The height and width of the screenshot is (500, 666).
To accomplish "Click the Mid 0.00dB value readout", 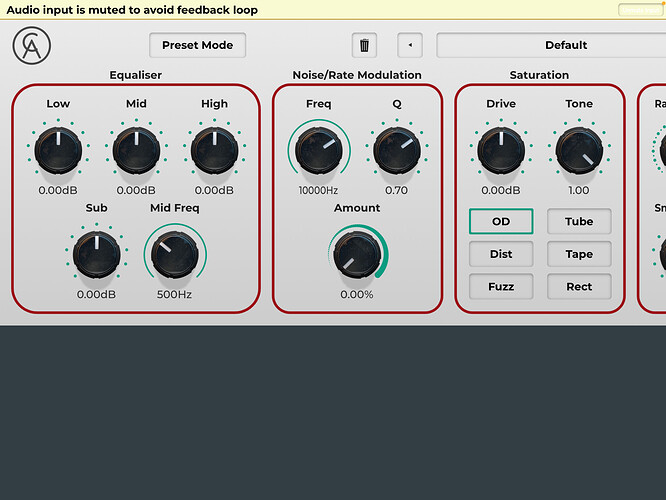I will (x=136, y=190).
